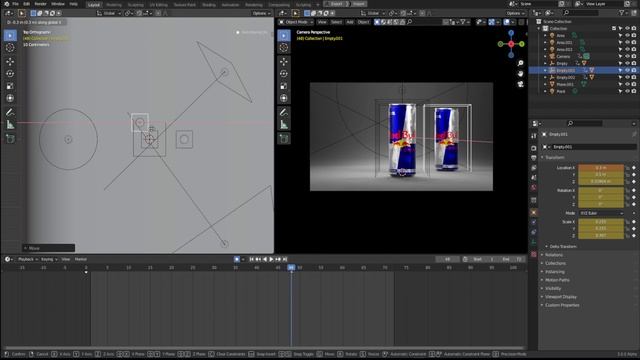
Task: Select the Cursor tool in left viewport
Action: [10, 48]
